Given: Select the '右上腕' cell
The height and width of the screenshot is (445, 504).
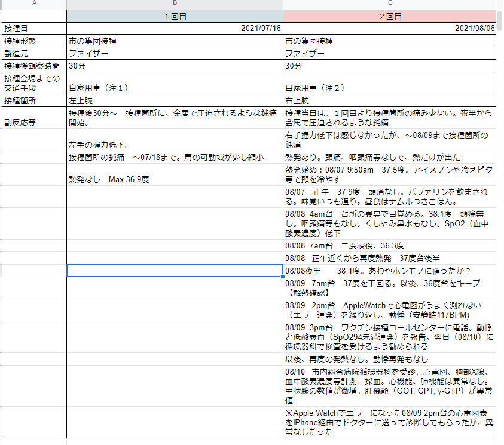Looking at the screenshot, I should [x=390, y=100].
